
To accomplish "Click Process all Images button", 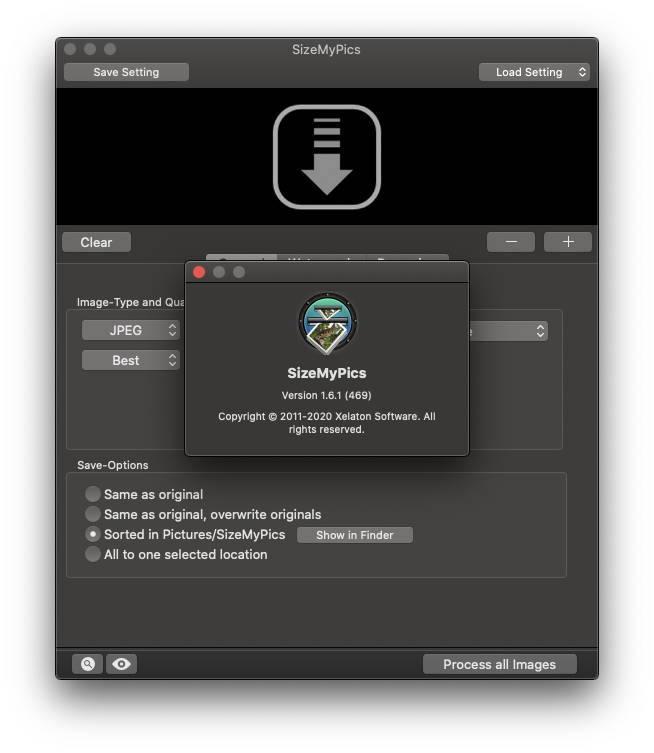I will (x=499, y=664).
